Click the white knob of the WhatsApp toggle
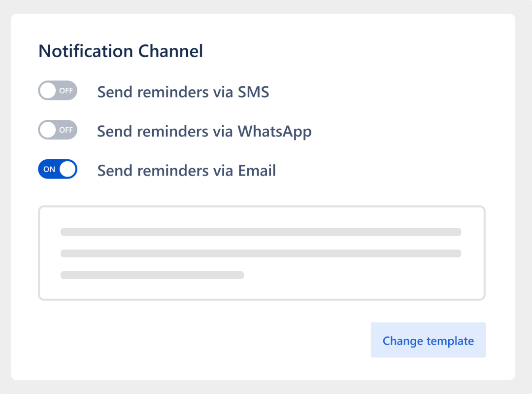This screenshot has height=394, width=532. point(48,130)
